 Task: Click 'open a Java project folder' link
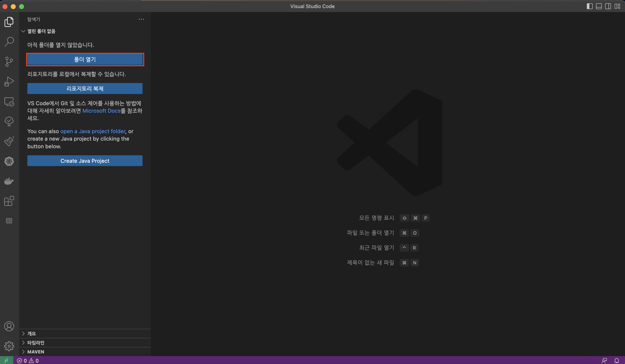[x=93, y=131]
